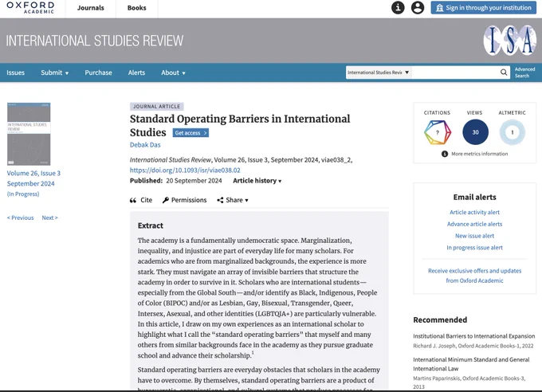The width and height of the screenshot is (542, 392).
Task: Click the Get access button
Action: [190, 133]
